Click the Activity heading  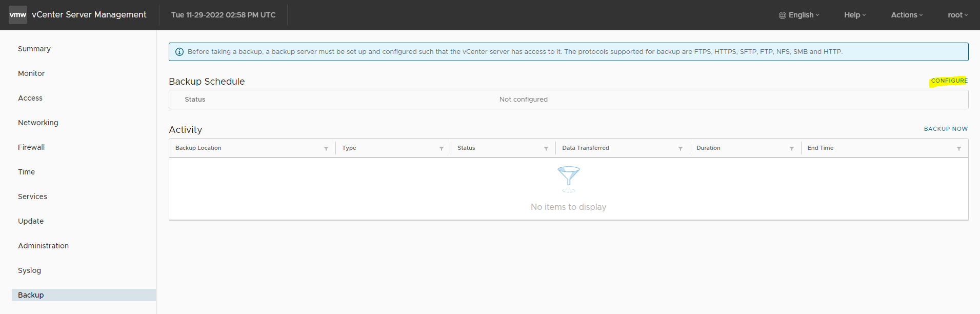pos(186,130)
